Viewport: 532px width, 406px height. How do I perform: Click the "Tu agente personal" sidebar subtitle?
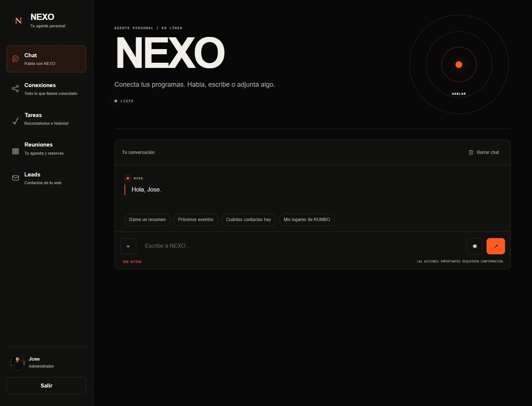[48, 26]
